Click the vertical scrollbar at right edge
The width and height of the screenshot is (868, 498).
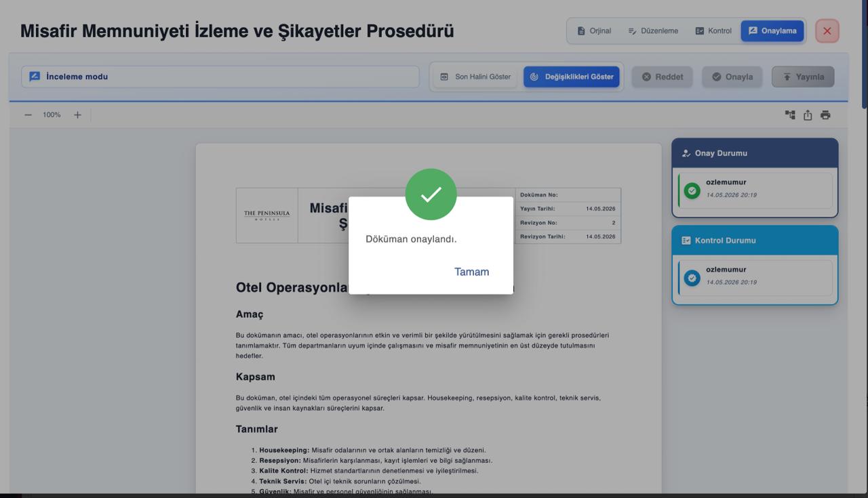click(864, 54)
